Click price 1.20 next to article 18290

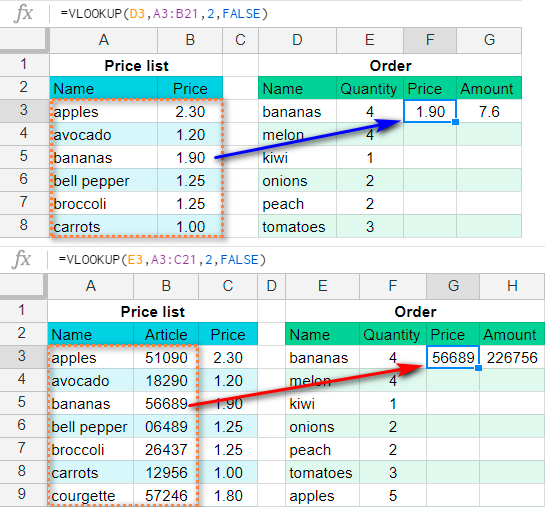coord(228,381)
